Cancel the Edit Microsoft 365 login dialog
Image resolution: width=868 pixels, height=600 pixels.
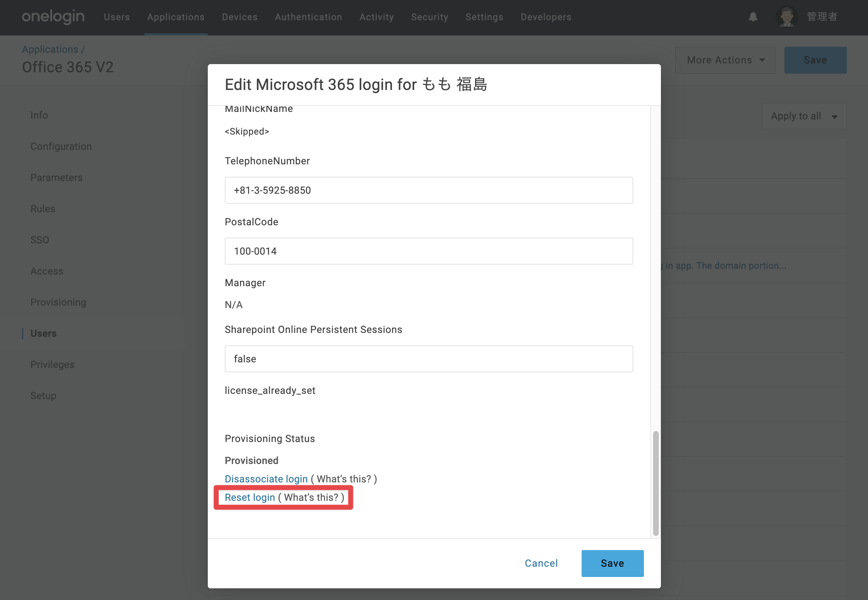(542, 563)
